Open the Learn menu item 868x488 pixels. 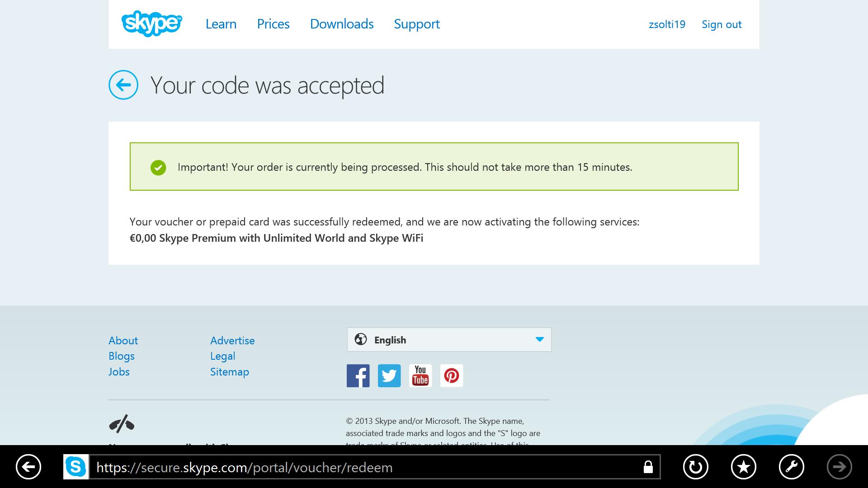pos(221,24)
